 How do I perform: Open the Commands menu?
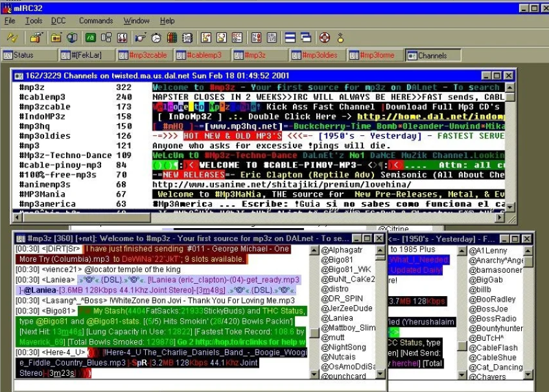point(96,21)
